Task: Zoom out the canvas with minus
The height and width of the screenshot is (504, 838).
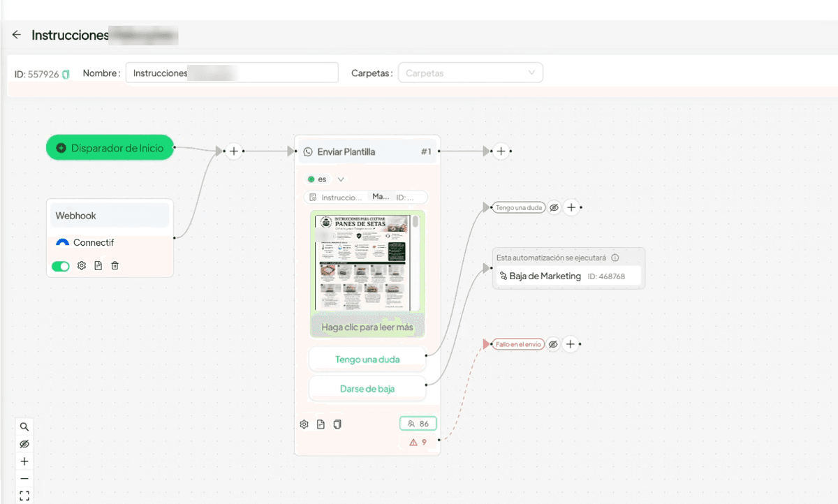Action: pyautogui.click(x=24, y=479)
